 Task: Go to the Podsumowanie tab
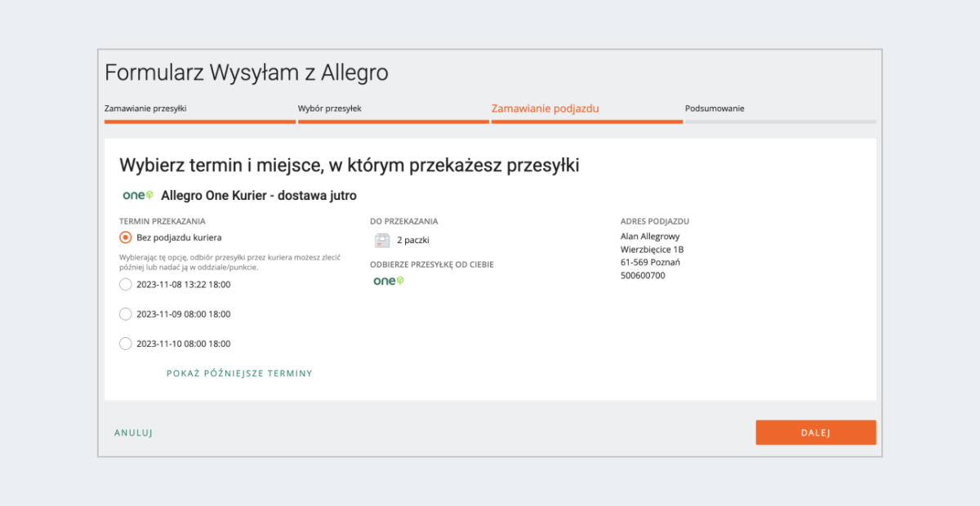click(x=715, y=108)
